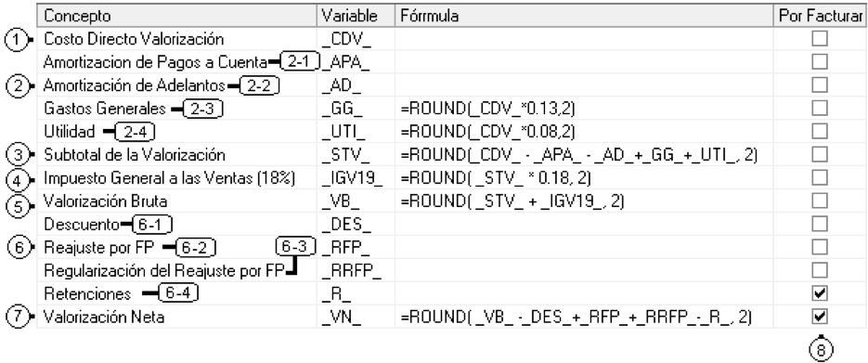Image resolution: width=868 pixels, height=363 pixels.
Task: Click the 2-1 callout label
Action: (x=299, y=61)
